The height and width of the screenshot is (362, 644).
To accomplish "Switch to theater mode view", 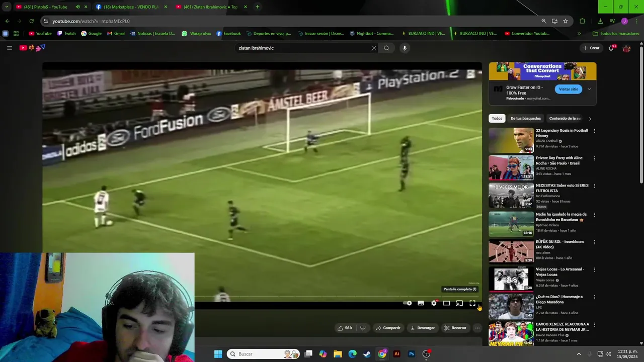I will (x=446, y=303).
